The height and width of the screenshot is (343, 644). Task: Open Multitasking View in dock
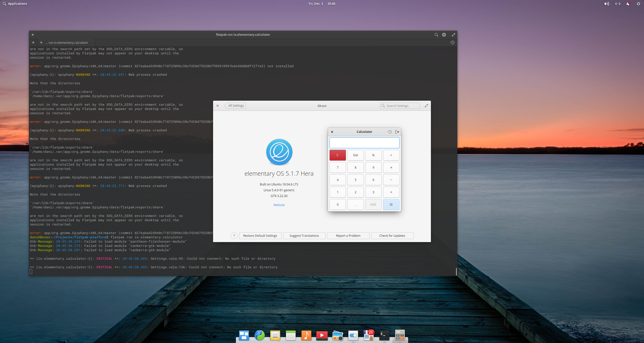244,335
